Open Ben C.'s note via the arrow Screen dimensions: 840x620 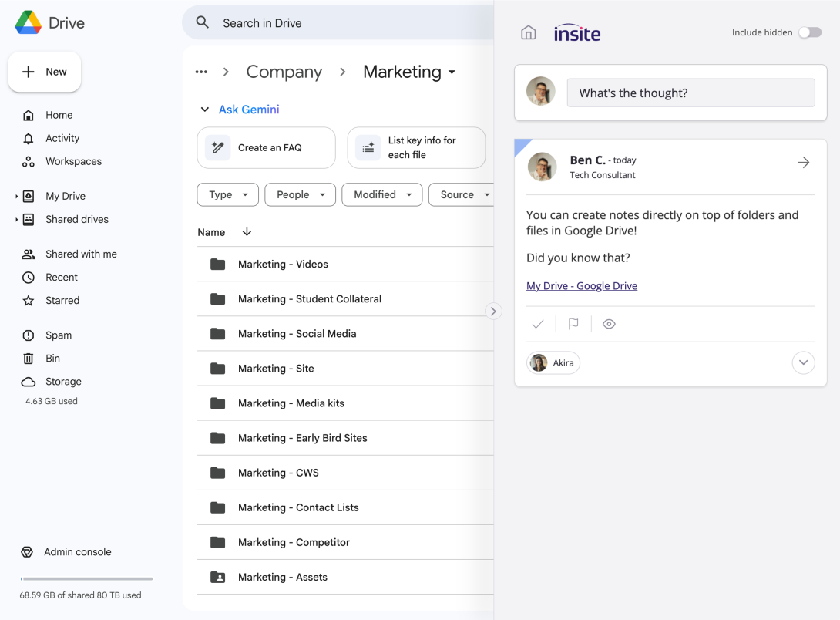pos(803,163)
